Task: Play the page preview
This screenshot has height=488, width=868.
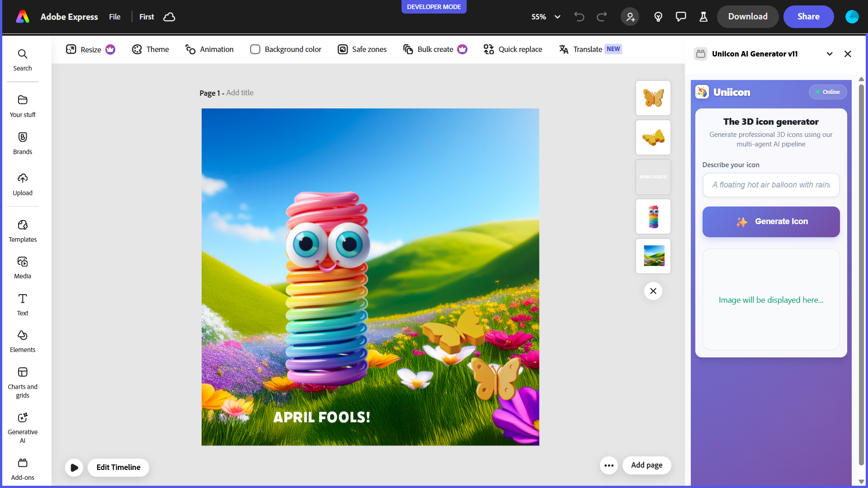Action: [x=74, y=467]
